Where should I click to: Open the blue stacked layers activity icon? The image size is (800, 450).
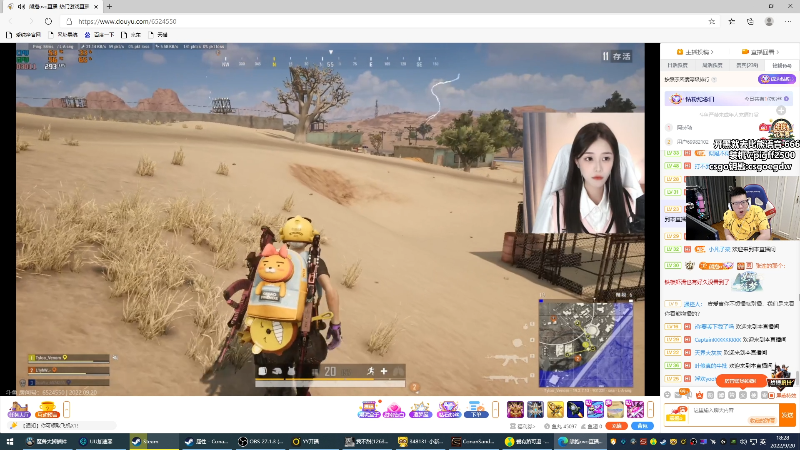476,409
